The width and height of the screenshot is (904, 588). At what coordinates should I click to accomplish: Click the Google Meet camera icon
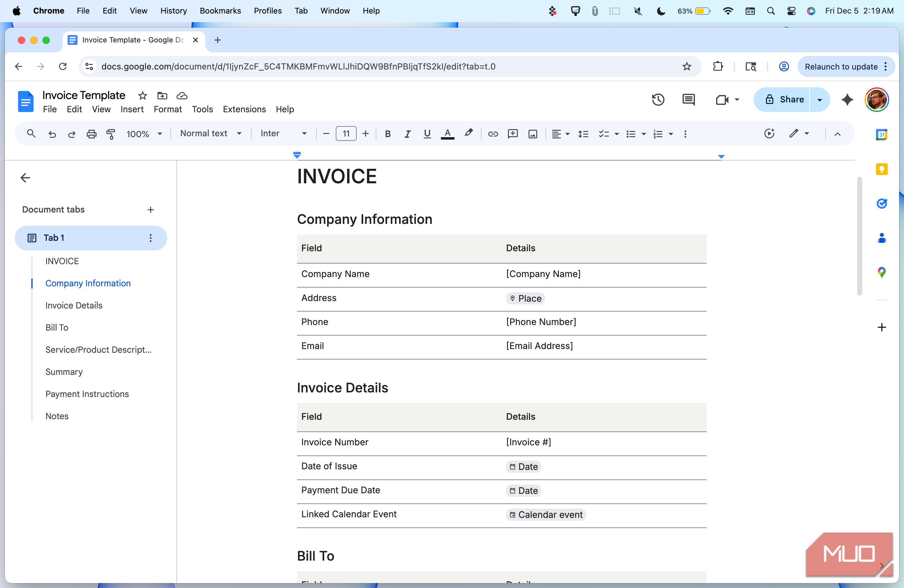tap(722, 100)
